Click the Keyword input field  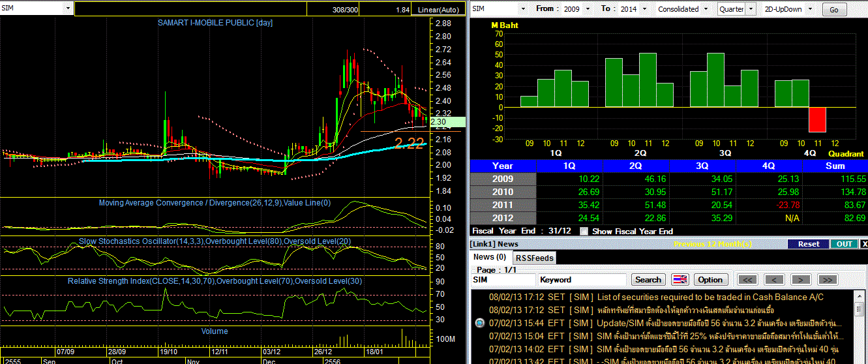583,279
